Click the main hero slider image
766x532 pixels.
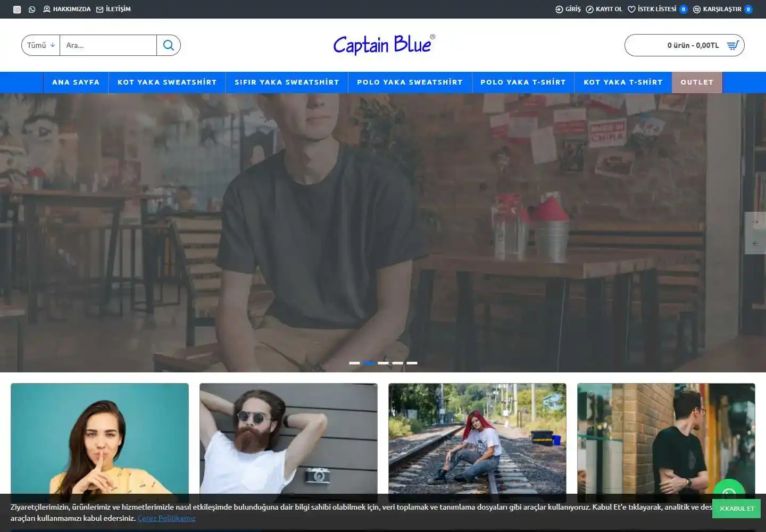point(383,232)
